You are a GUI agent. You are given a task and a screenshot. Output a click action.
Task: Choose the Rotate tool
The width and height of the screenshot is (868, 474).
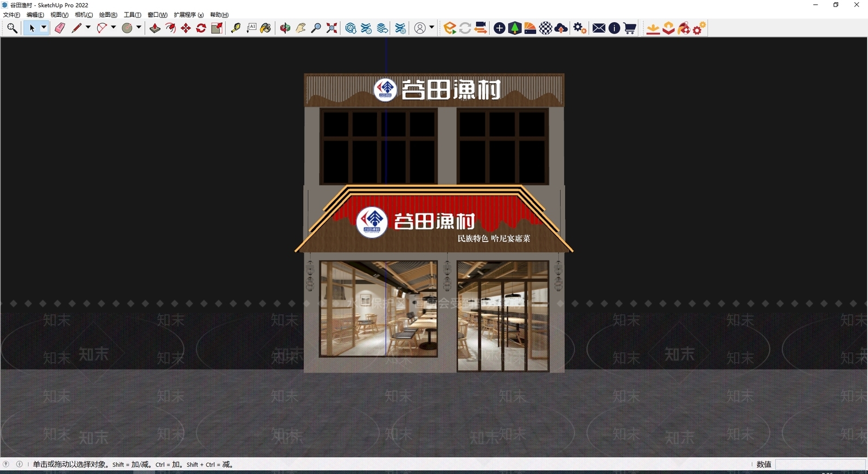point(201,28)
